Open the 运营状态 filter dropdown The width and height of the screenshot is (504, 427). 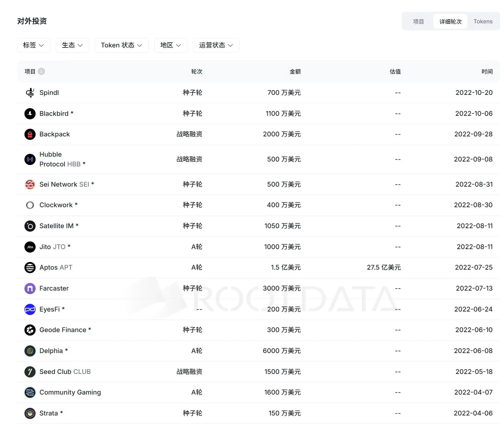216,45
